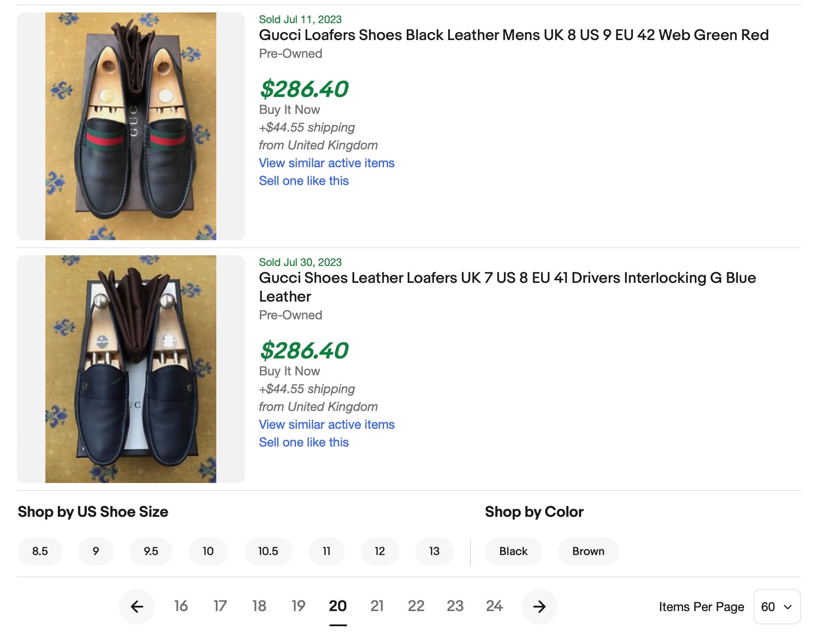This screenshot has width=826, height=644.
Task: Filter by US shoe size 11
Action: 327,551
